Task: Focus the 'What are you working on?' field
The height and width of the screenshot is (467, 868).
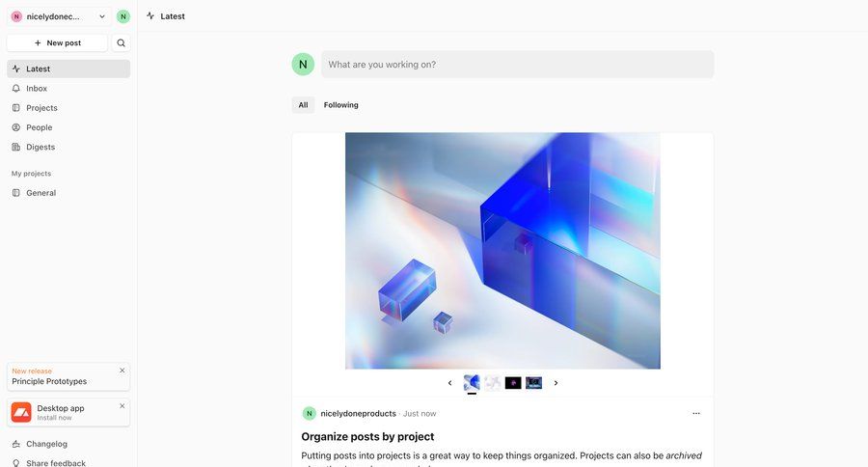Action: point(518,65)
